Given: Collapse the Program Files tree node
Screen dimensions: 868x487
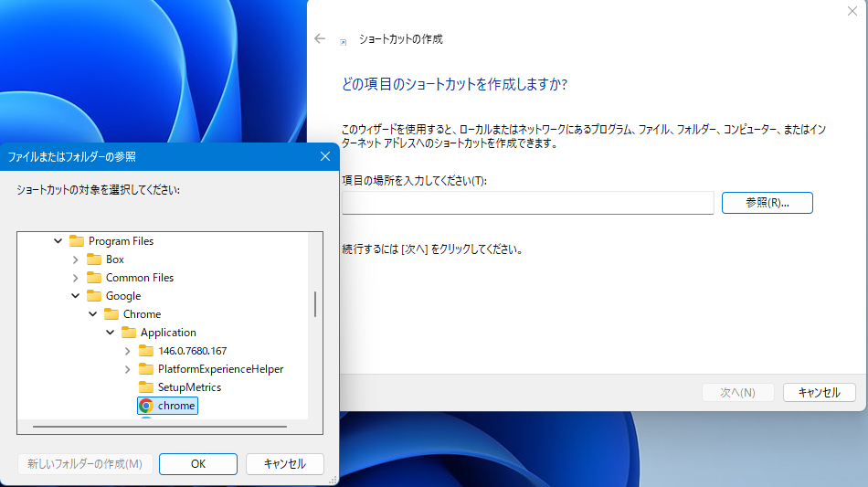Looking at the screenshot, I should (58, 241).
